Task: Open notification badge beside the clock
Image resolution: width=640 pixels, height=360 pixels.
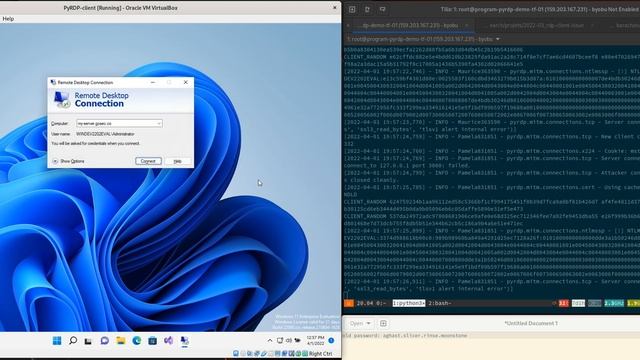Action: coord(331,340)
